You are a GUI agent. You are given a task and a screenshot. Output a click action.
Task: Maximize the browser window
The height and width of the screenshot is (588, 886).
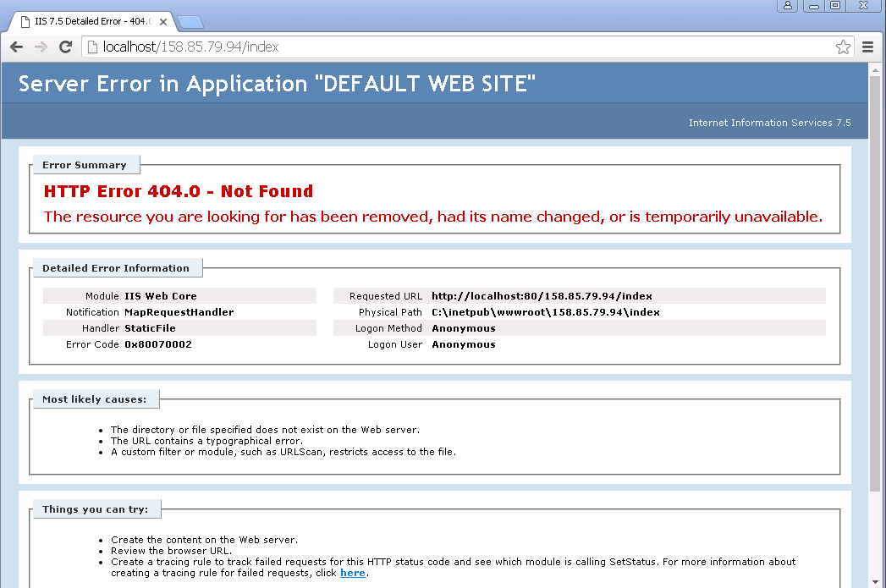pos(835,6)
